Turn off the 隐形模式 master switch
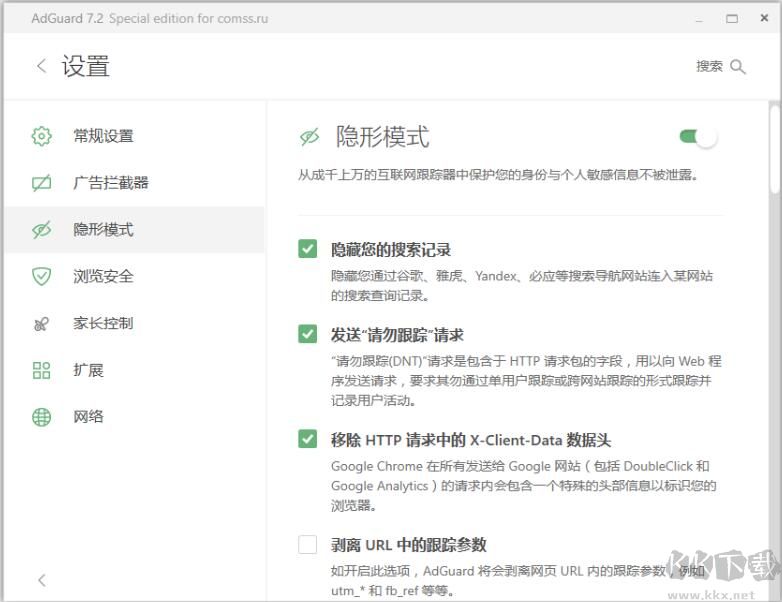This screenshot has width=782, height=602. (x=699, y=137)
